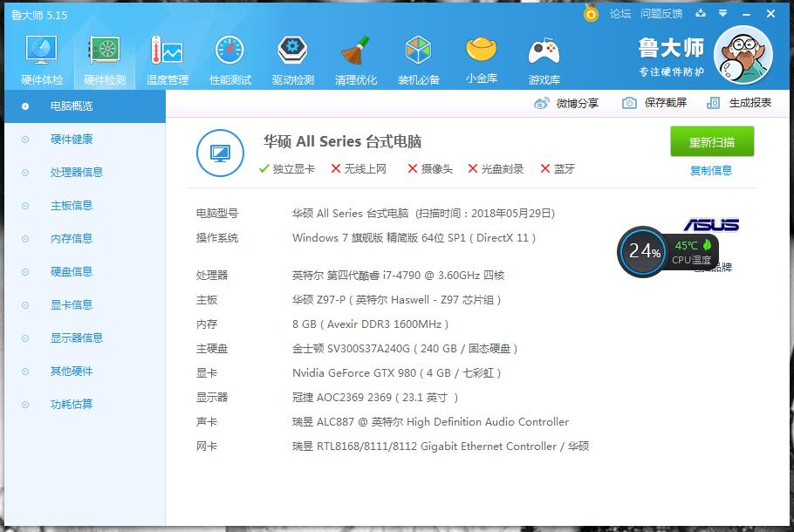This screenshot has height=532, width=794.
Task: Click the round computer monitor icon
Action: (x=220, y=153)
